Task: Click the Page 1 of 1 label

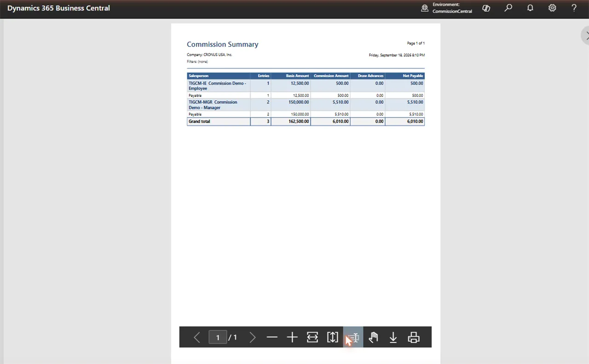Action: click(x=416, y=43)
